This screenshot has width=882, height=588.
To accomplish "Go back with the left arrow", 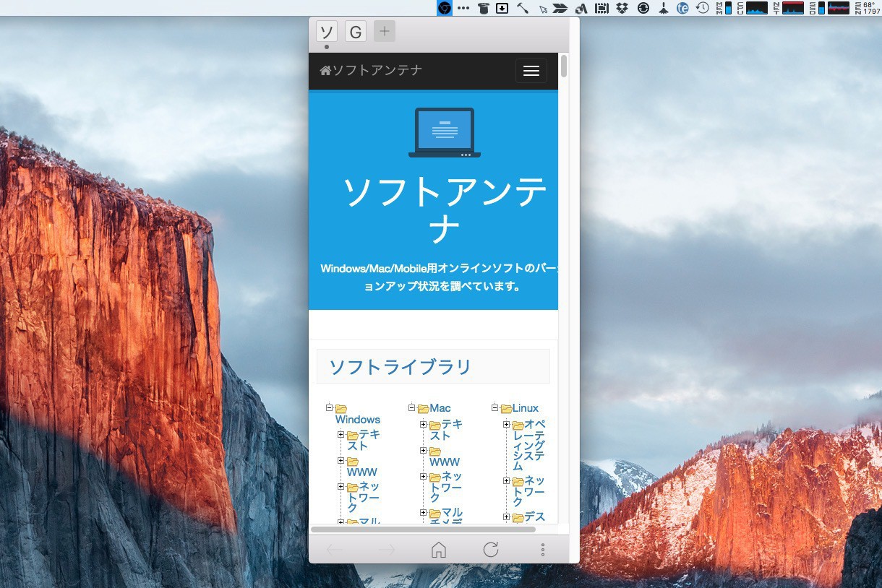I will click(334, 550).
